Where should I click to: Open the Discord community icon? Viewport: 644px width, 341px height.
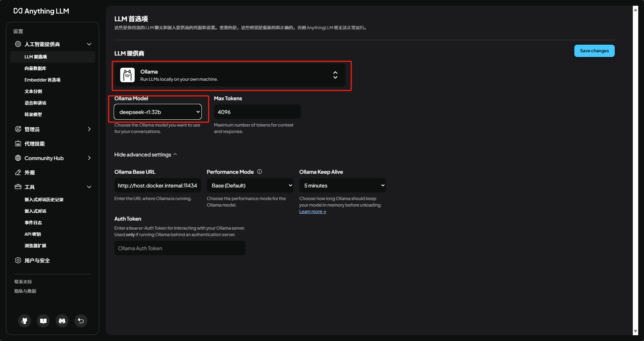62,320
